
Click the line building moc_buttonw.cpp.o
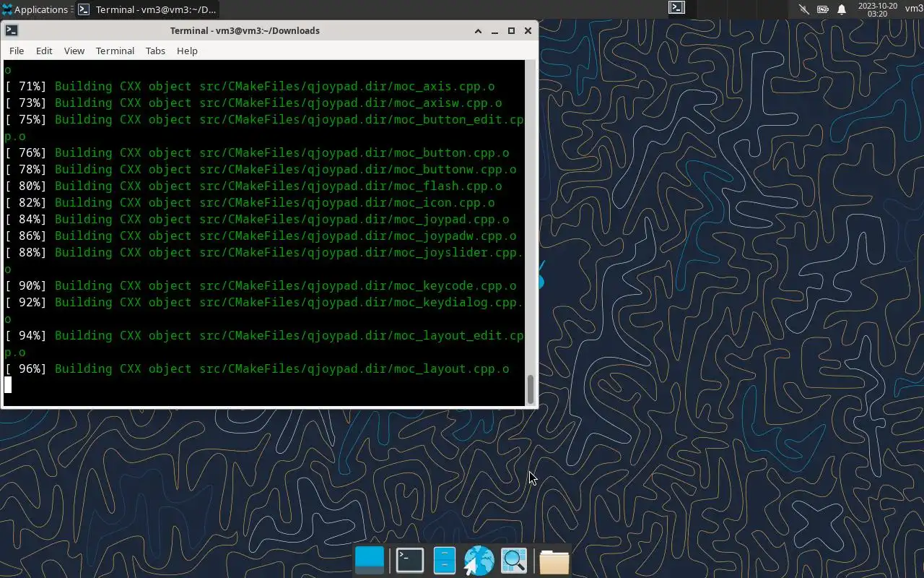click(261, 169)
